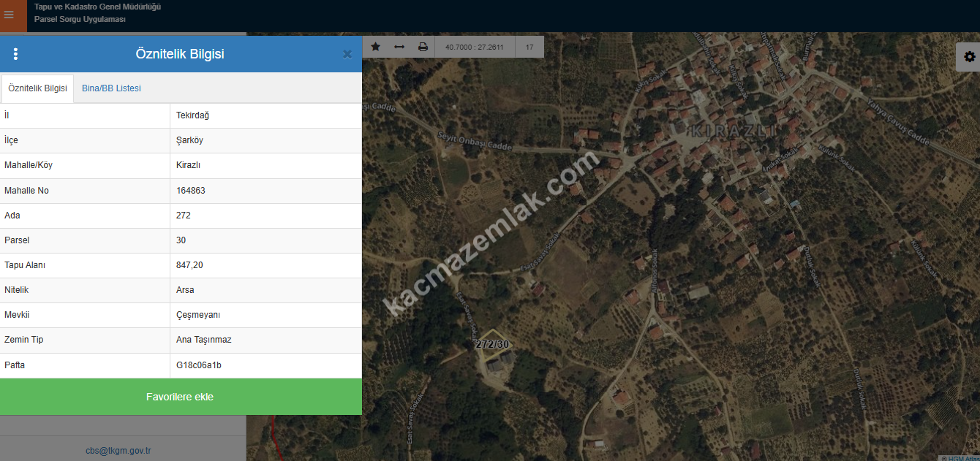Open the hamburger menu in the header

9,15
